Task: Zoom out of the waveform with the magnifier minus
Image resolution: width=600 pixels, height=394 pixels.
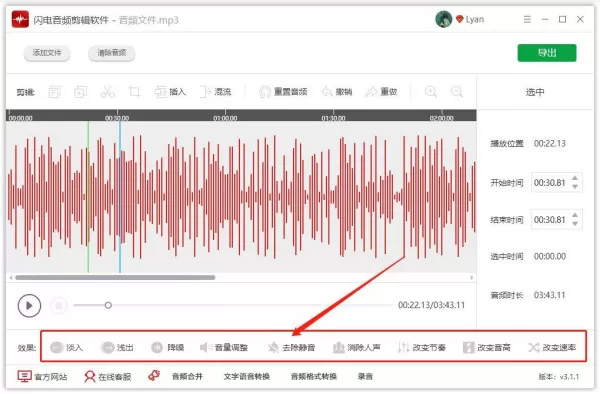Action: pyautogui.click(x=457, y=92)
